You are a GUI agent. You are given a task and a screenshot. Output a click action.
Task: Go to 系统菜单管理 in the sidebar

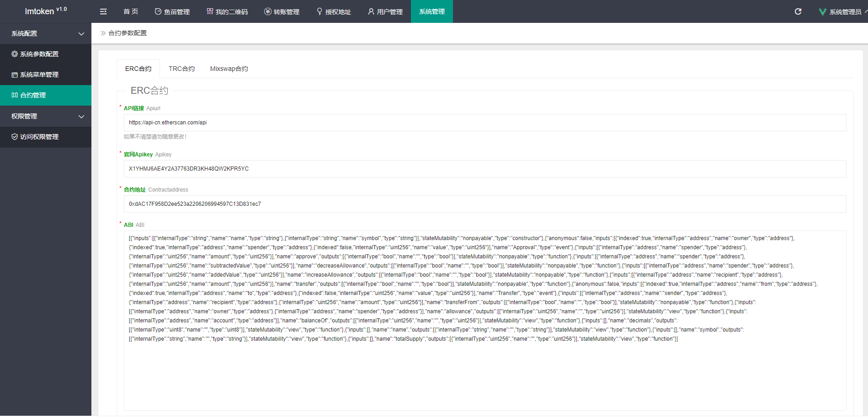coord(39,75)
